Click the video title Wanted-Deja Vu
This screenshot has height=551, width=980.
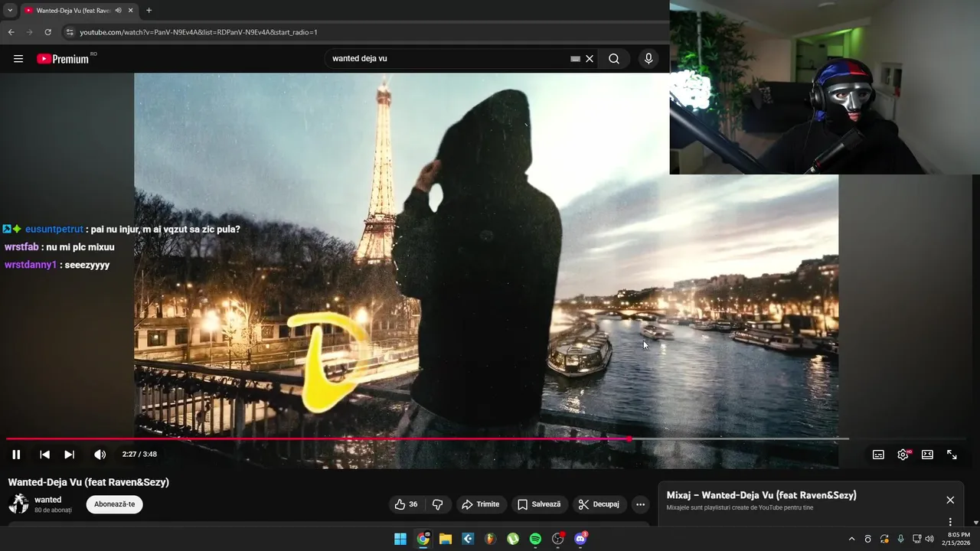[x=89, y=482]
